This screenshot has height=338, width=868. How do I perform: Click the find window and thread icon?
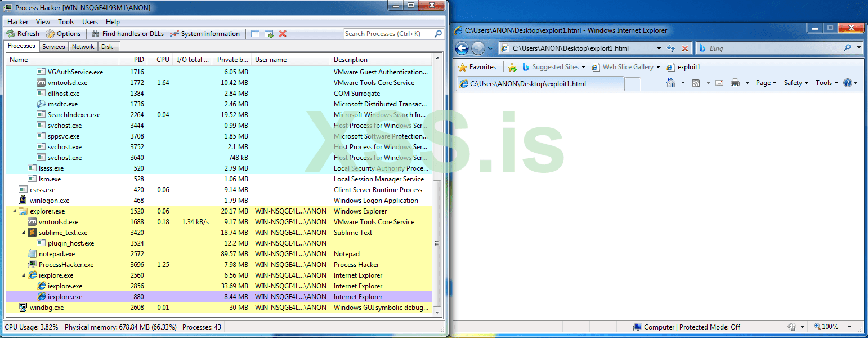point(269,34)
